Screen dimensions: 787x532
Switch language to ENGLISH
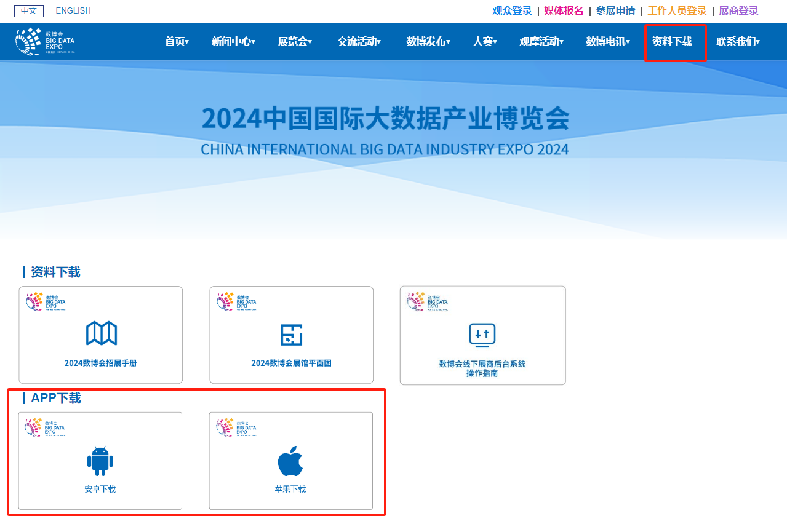[x=73, y=10]
